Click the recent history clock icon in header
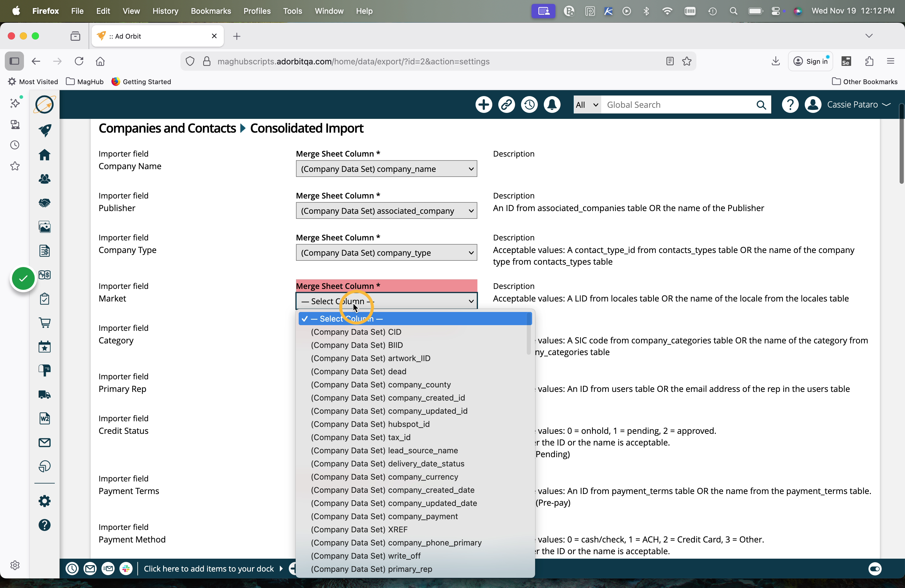This screenshot has height=588, width=905. click(x=529, y=104)
